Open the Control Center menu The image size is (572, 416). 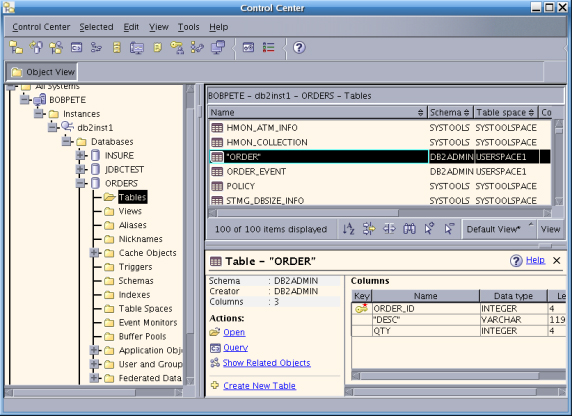(x=41, y=27)
